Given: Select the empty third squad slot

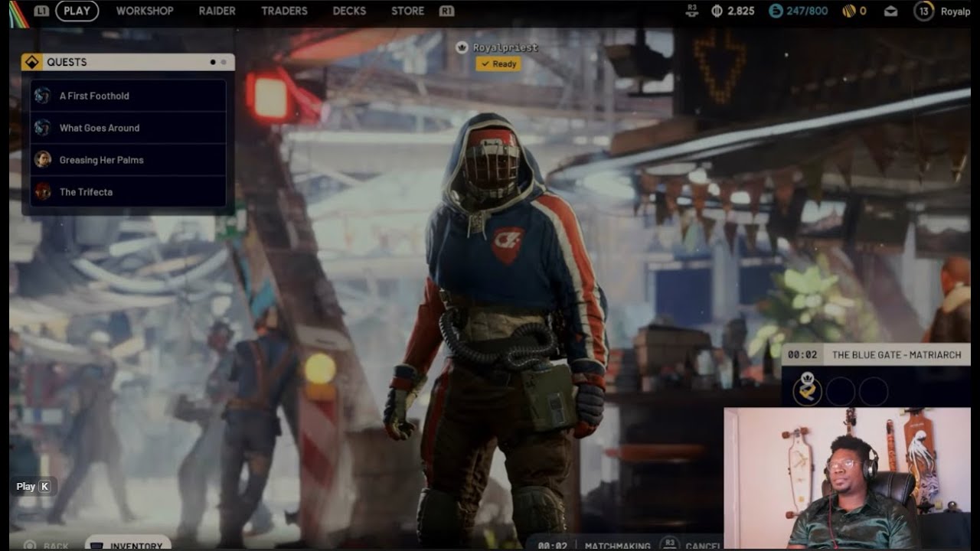Looking at the screenshot, I should (874, 392).
